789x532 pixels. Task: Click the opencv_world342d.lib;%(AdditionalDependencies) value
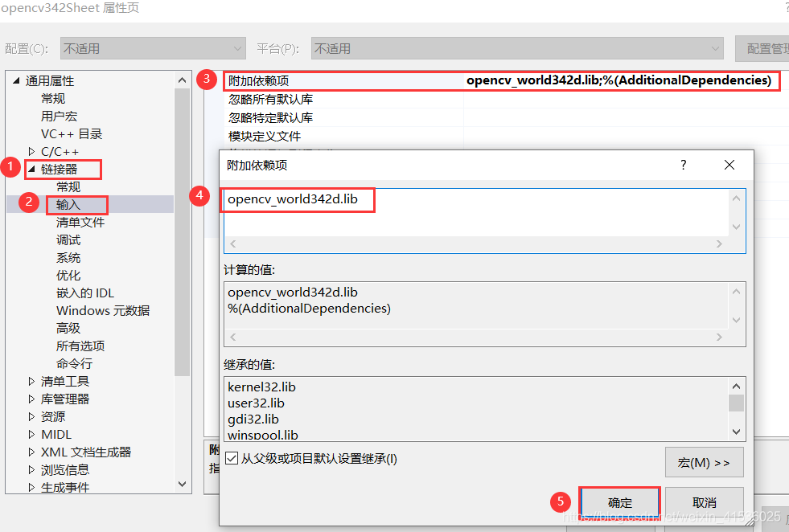pyautogui.click(x=619, y=80)
